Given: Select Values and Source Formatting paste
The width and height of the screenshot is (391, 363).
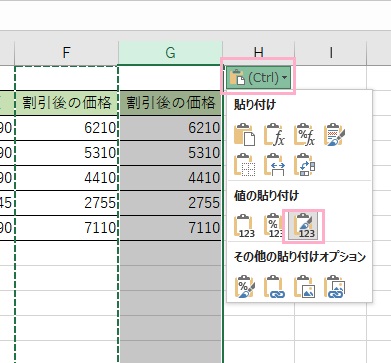Looking at the screenshot, I should (x=304, y=226).
